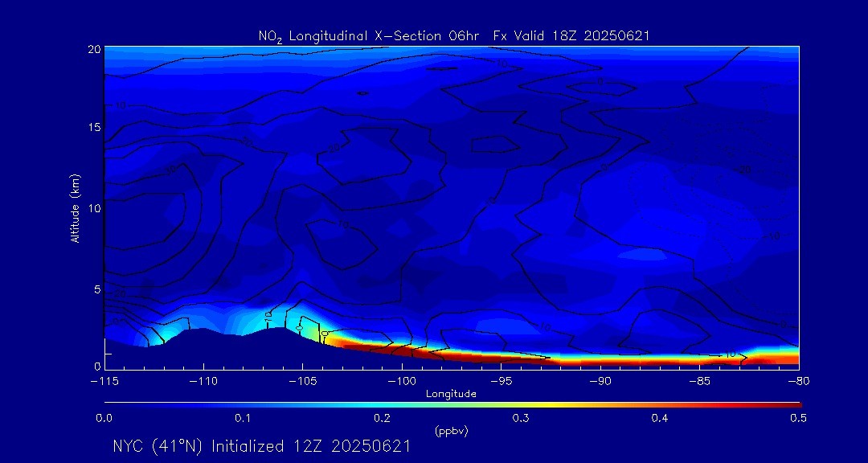Click the altitude tick label 5
This screenshot has width=868, height=463.
click(97, 289)
